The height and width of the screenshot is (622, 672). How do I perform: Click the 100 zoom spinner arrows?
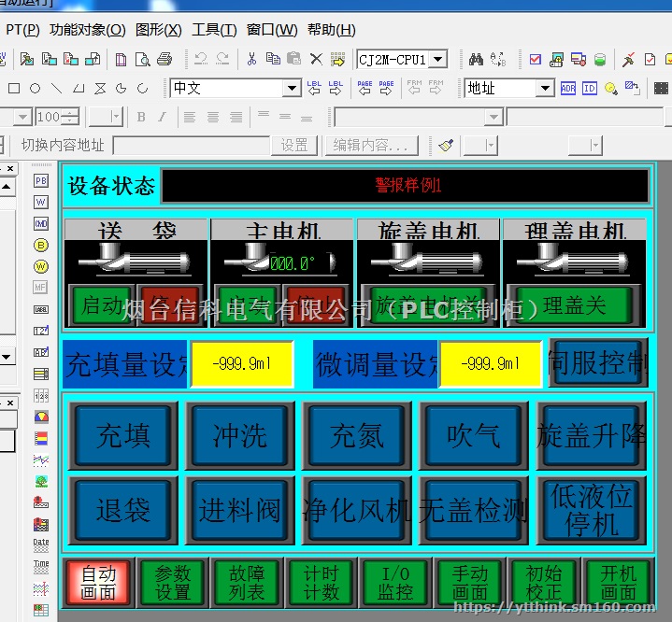[x=70, y=117]
